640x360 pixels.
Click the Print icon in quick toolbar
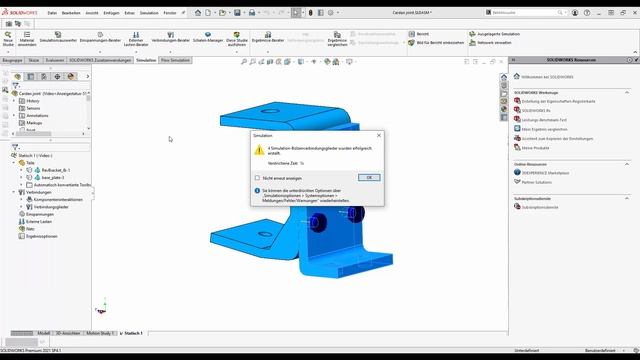[x=252, y=13]
